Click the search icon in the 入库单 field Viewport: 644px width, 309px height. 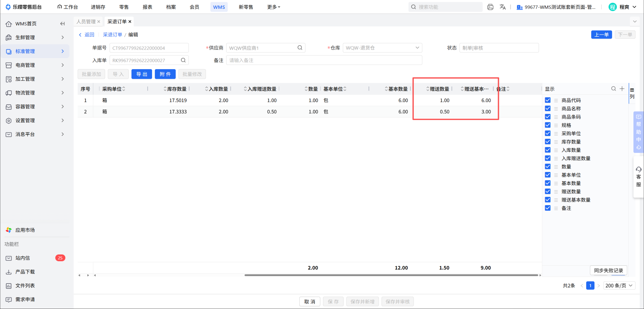(183, 60)
